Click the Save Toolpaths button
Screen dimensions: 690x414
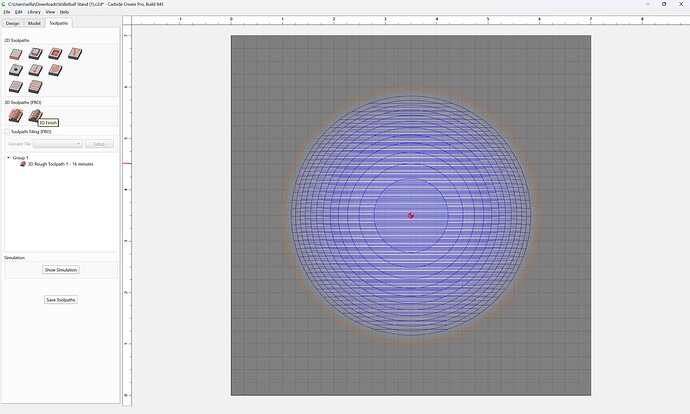(x=61, y=300)
